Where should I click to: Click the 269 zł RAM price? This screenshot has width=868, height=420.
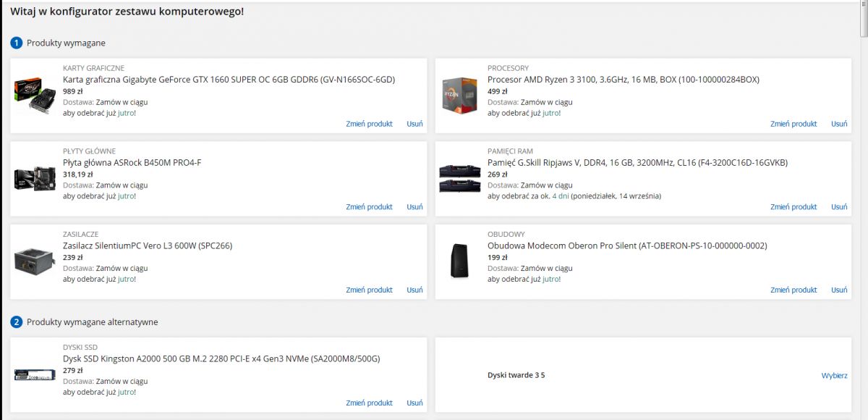[498, 175]
